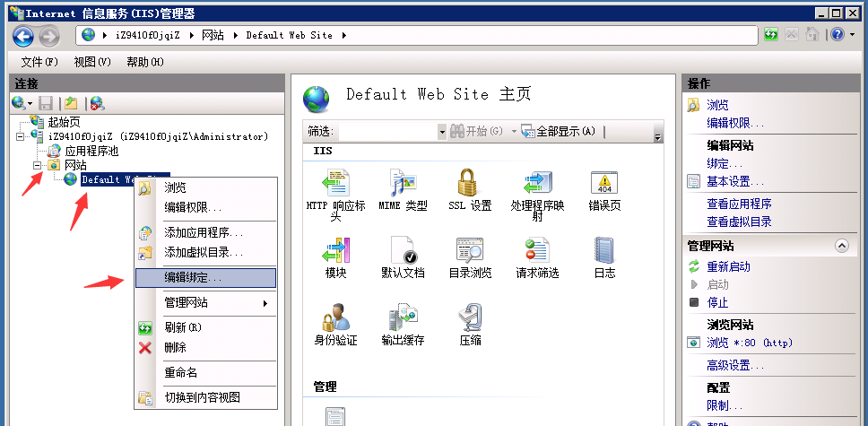868x426 pixels.
Task: Click the 高级设置... link
Action: [735, 365]
